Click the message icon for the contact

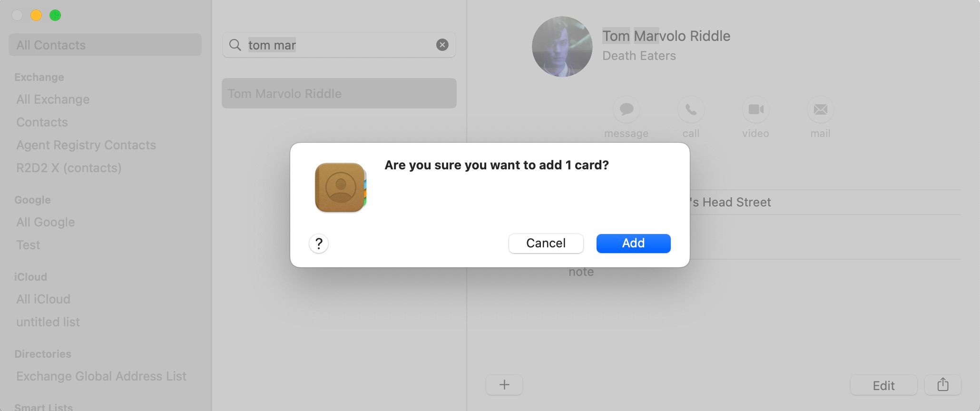[x=626, y=110]
